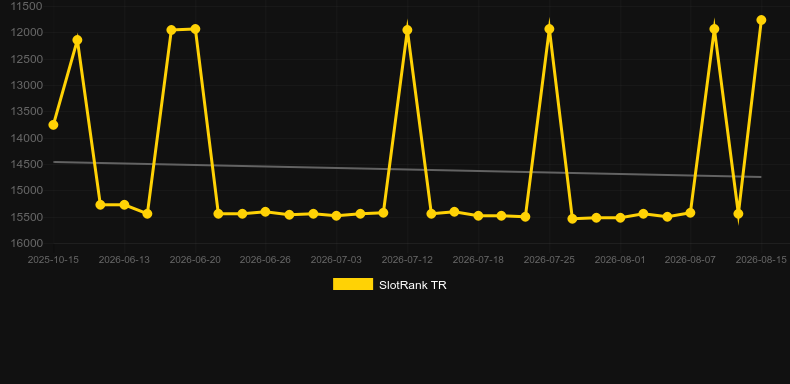
Task: Click the 12500 y-axis value
Action: tap(27, 59)
